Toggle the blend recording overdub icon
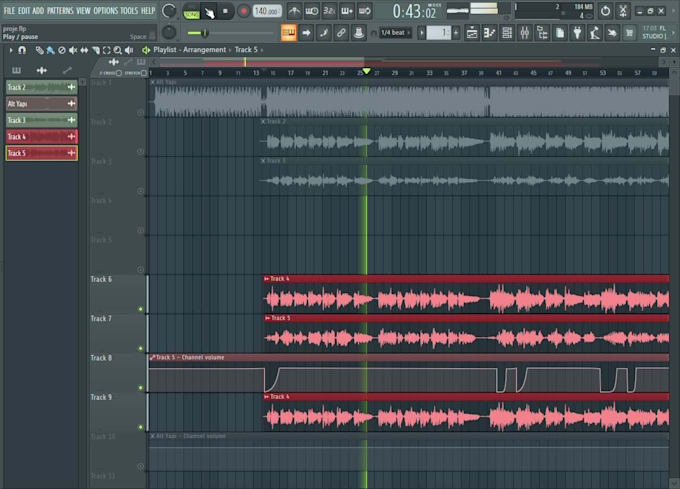Image resolution: width=680 pixels, height=489 pixels. [x=347, y=11]
